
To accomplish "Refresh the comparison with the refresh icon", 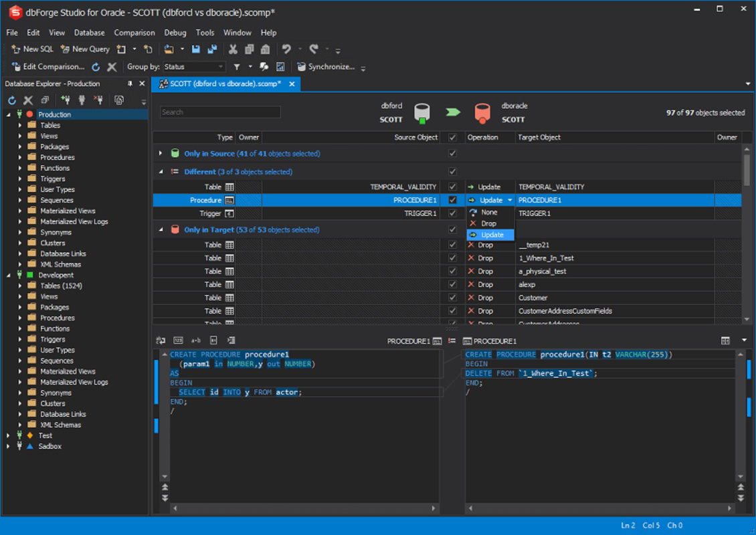I will coord(96,67).
